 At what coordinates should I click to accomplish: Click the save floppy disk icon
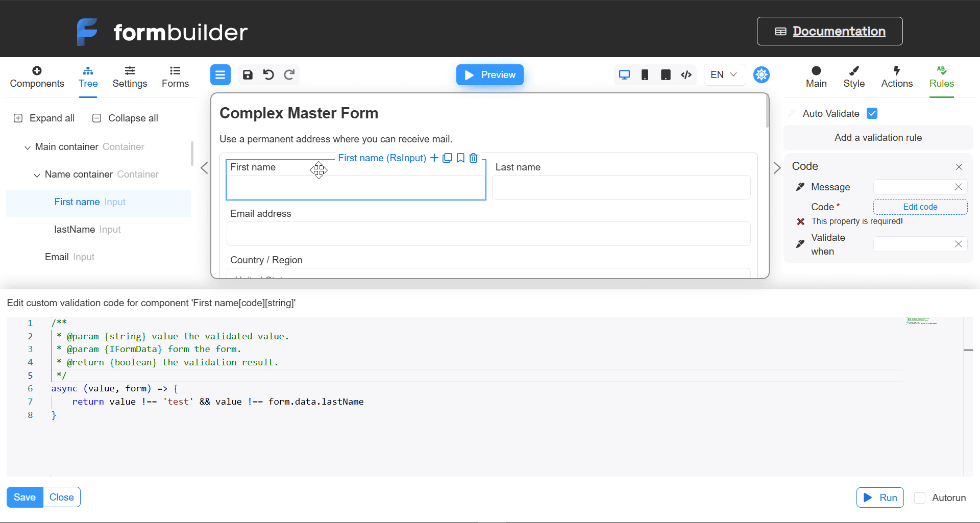(x=248, y=75)
